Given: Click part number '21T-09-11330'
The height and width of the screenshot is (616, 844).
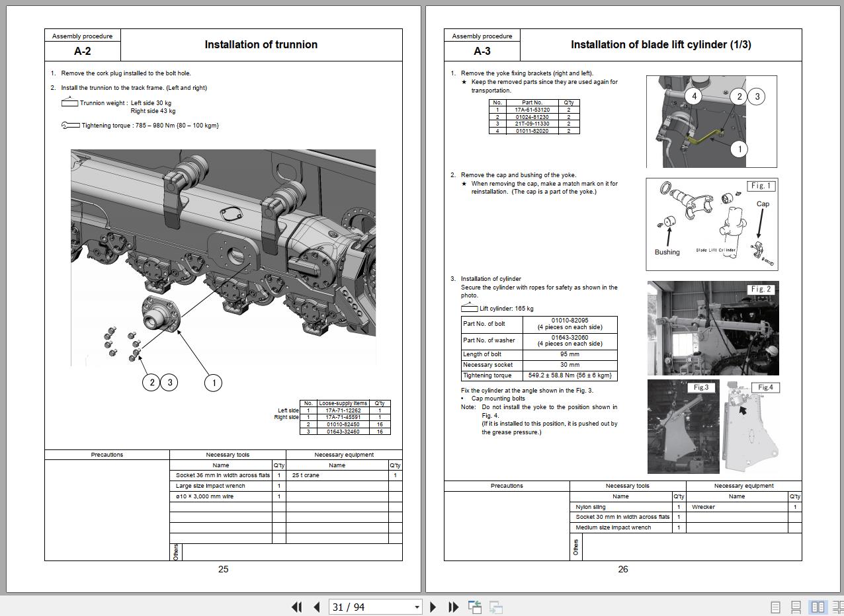Looking at the screenshot, I should pyautogui.click(x=532, y=124).
